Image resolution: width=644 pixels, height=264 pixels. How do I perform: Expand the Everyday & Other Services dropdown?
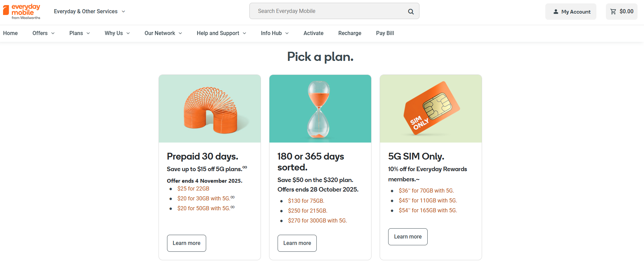pos(89,11)
